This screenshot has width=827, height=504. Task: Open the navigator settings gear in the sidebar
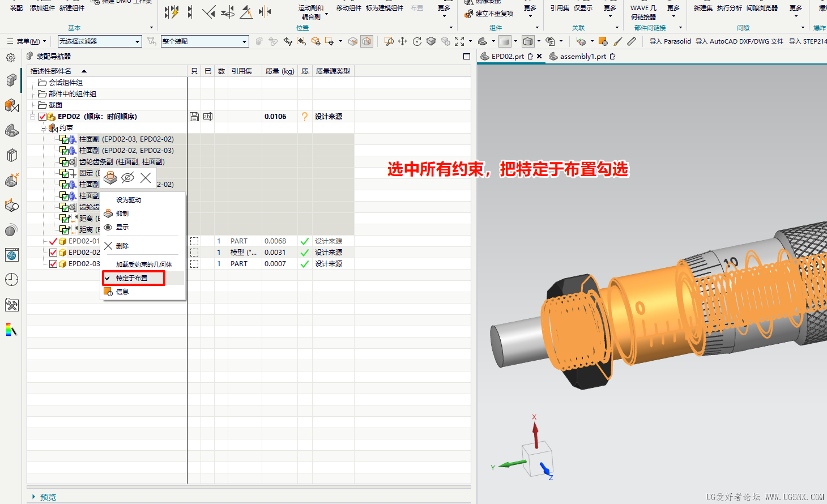click(11, 58)
